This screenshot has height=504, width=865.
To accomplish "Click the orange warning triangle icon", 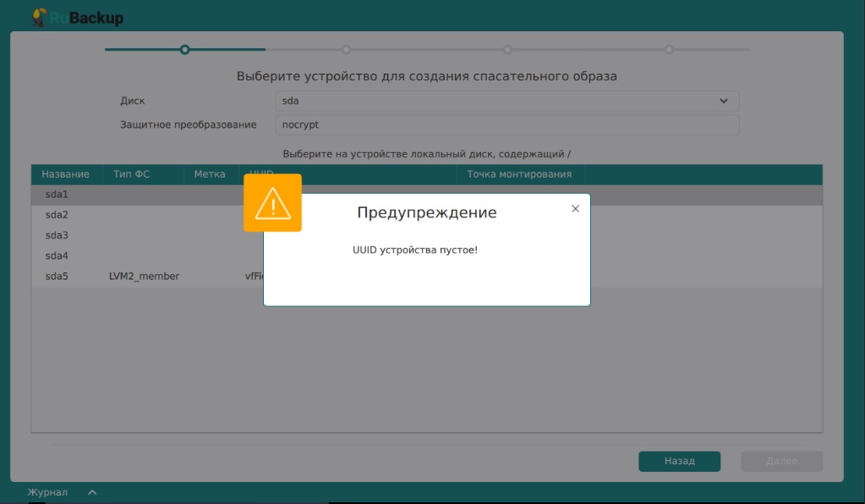I will tap(272, 203).
